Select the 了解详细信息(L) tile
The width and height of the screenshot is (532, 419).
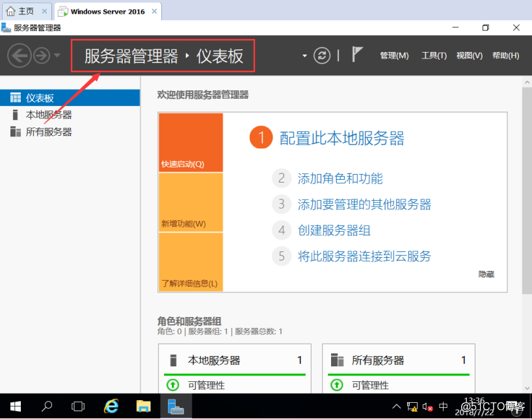tap(191, 262)
